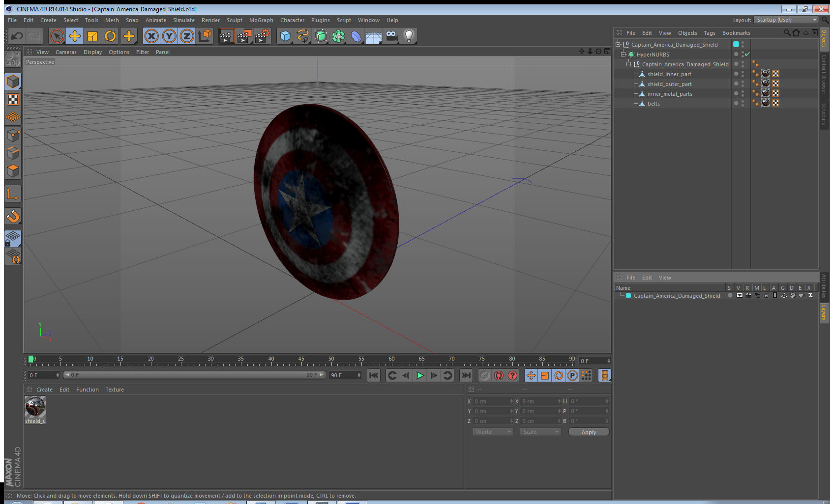Add floor environment object icon
The image size is (830, 504).
(374, 37)
